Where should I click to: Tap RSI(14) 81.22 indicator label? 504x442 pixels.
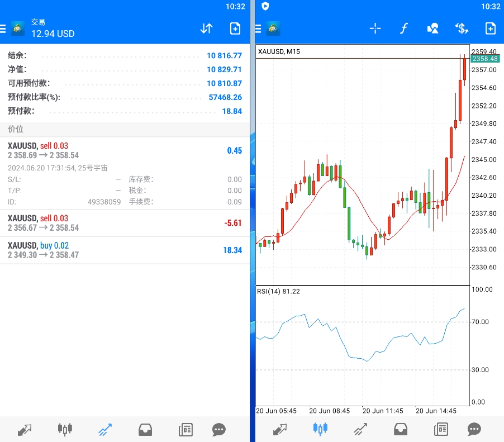click(x=278, y=292)
